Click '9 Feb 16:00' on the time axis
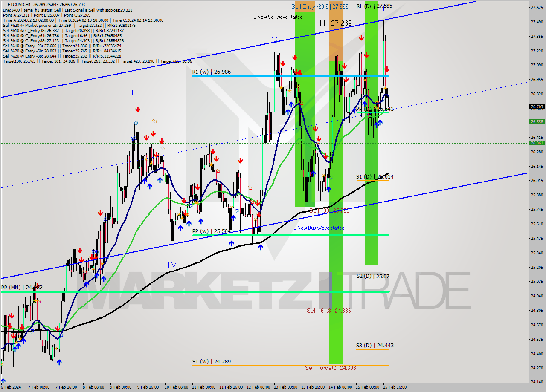This screenshot has width=546, height=392. point(148,387)
